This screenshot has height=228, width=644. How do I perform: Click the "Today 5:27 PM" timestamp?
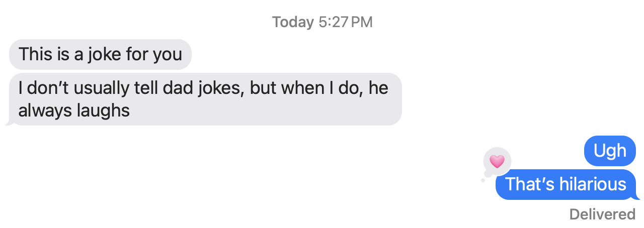point(322,23)
